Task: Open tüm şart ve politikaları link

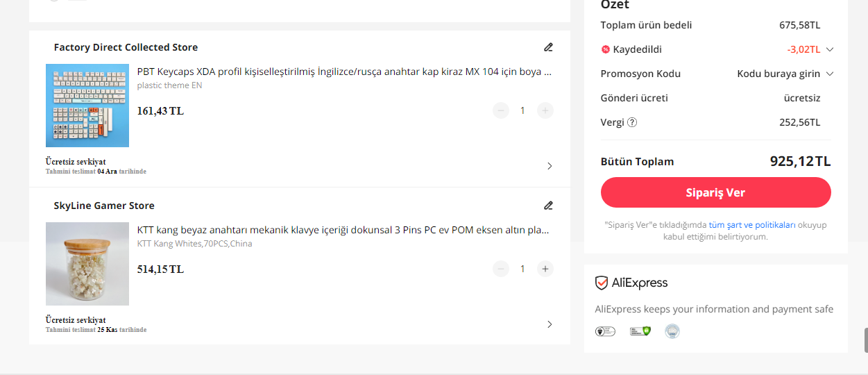Action: coord(752,225)
